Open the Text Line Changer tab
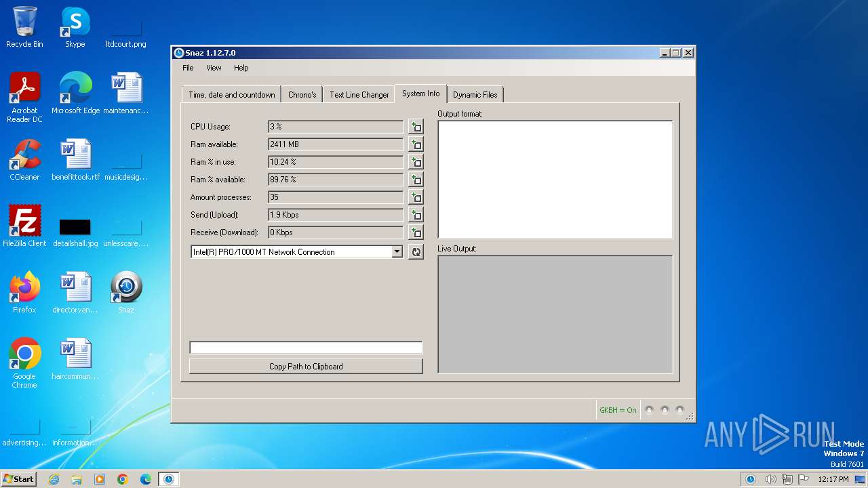 coord(359,95)
